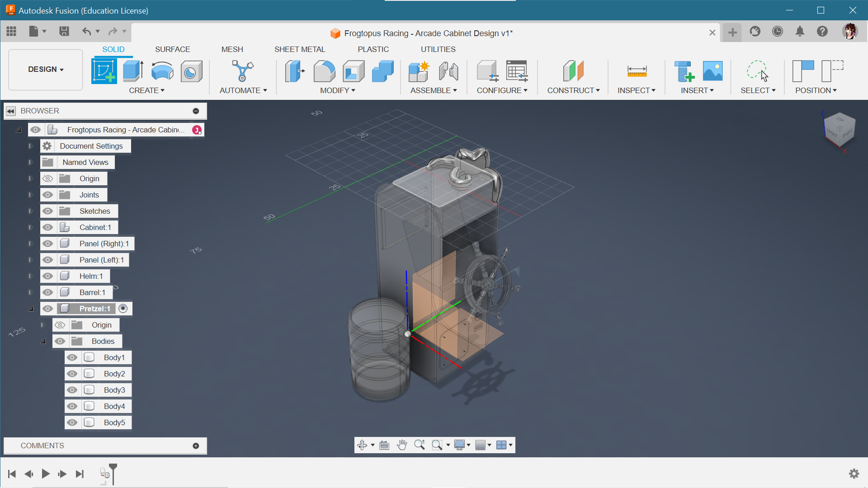Open the INSPECT dropdown menu

[x=637, y=90]
